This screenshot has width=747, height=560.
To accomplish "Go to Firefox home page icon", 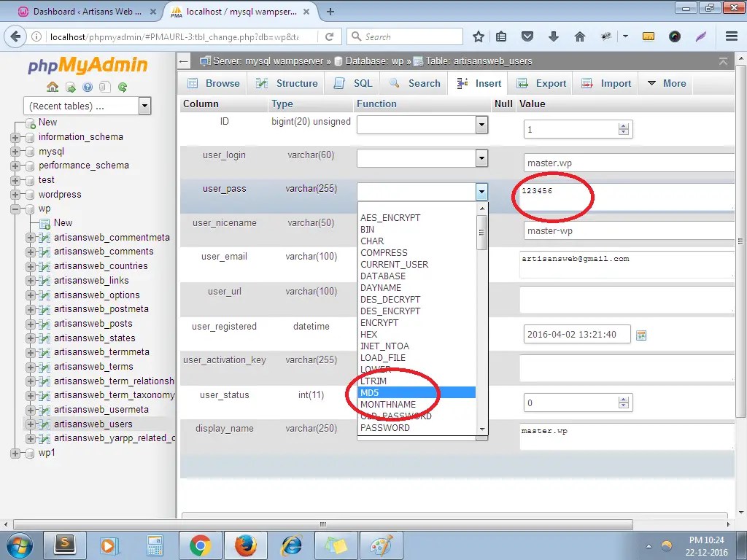I will [x=579, y=36].
